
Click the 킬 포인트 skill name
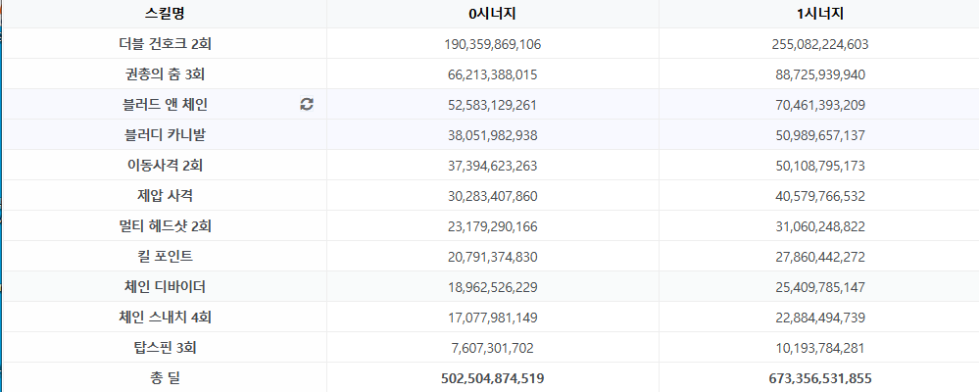click(x=165, y=257)
